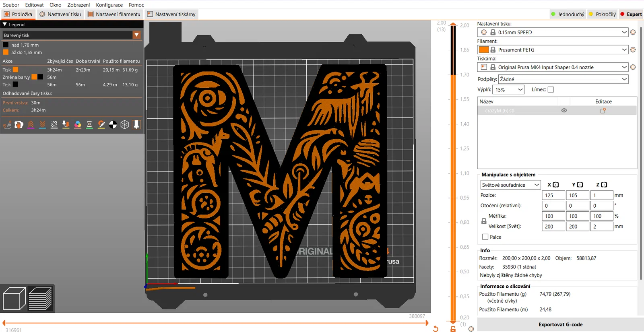Image resolution: width=644 pixels, height=332 pixels.
Task: Toggle wipe moves hand icon in legend
Action: click(x=19, y=125)
